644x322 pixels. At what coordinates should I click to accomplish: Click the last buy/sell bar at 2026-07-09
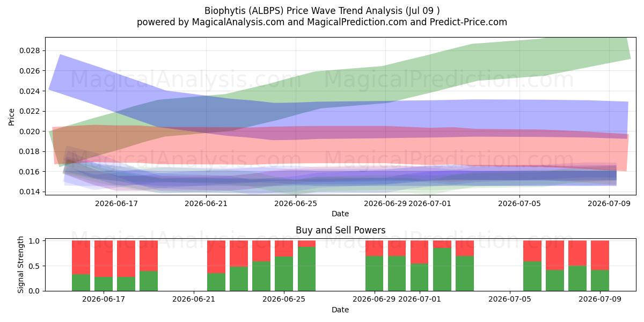pyautogui.click(x=599, y=266)
